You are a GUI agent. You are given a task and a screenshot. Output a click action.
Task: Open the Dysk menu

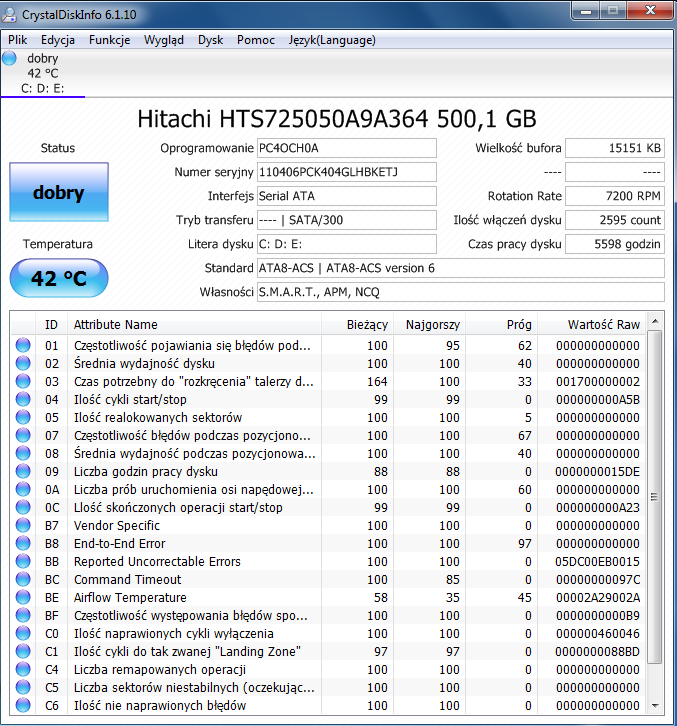[x=210, y=40]
